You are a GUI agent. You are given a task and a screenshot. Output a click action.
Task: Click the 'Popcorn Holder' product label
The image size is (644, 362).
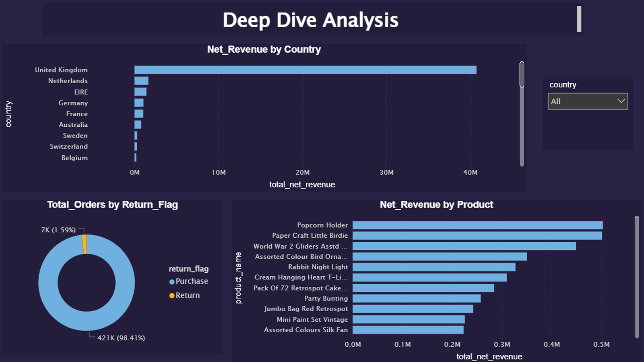coord(322,225)
